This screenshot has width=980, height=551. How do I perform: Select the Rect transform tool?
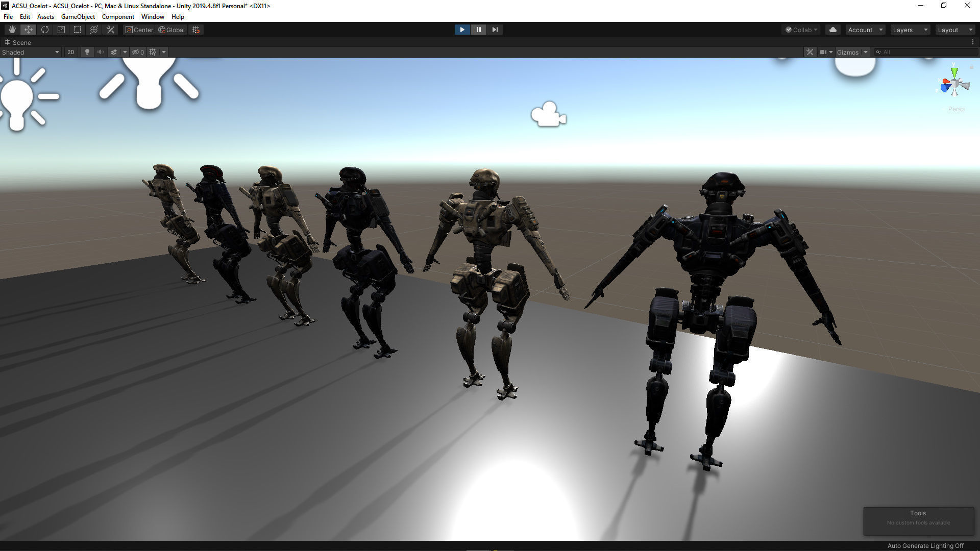click(78, 30)
